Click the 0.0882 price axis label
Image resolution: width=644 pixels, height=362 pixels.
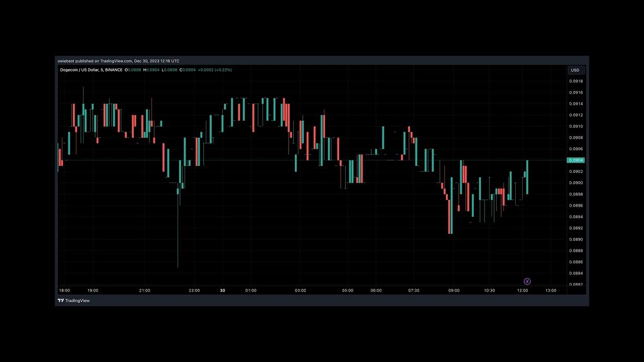click(x=576, y=285)
